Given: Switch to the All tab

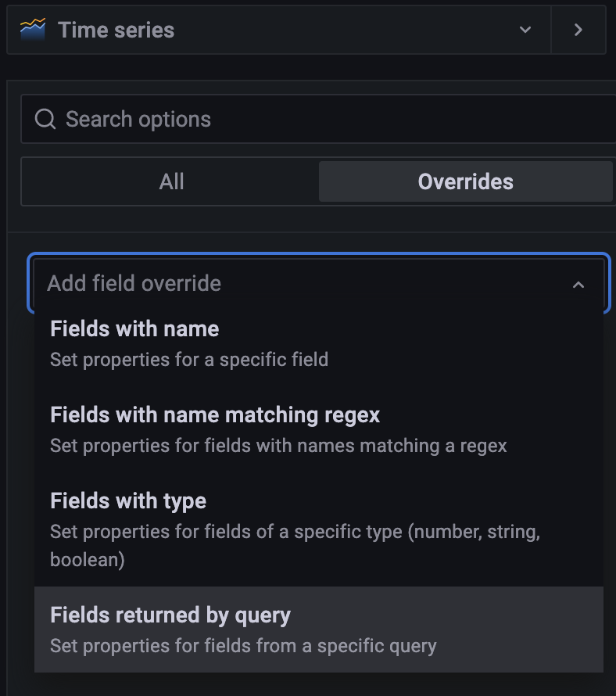Looking at the screenshot, I should click(171, 182).
